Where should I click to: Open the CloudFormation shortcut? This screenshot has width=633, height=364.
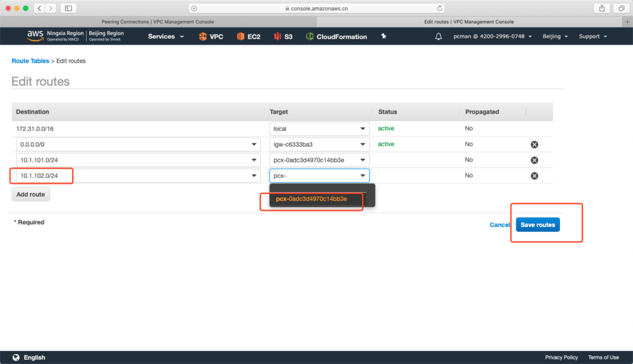point(336,36)
